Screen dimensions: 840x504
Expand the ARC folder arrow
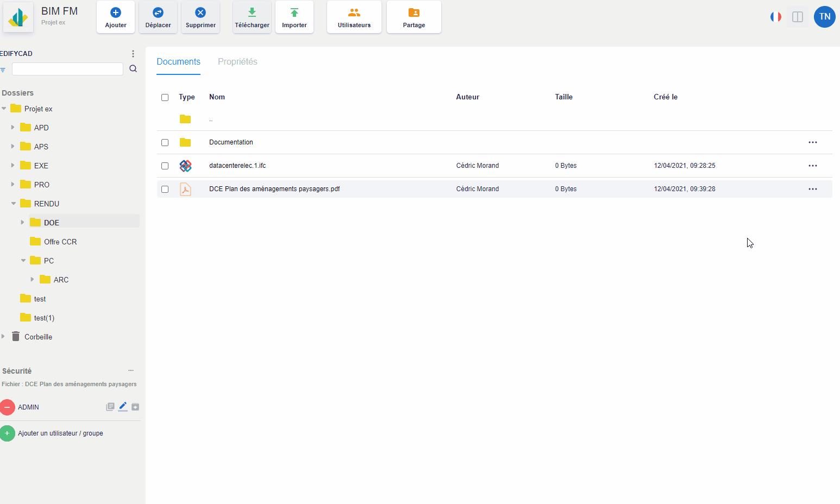point(32,280)
